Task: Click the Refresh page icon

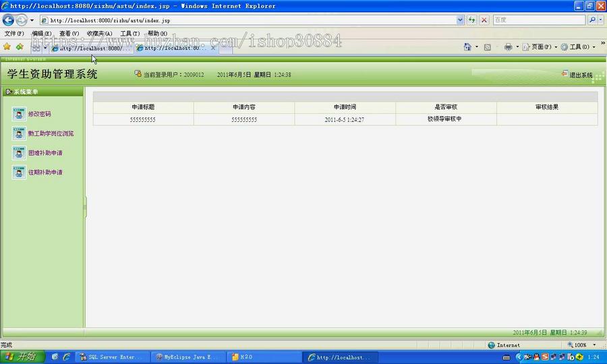Action: 471,20
